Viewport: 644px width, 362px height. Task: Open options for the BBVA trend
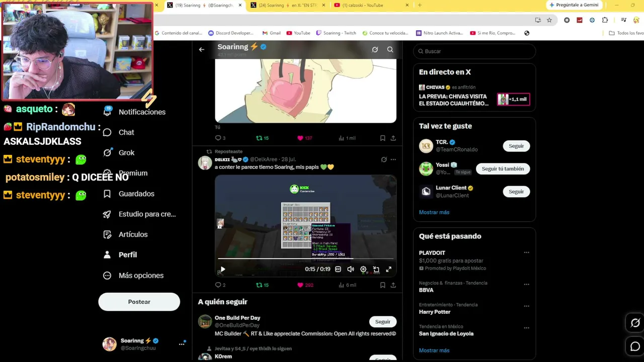pos(526,284)
